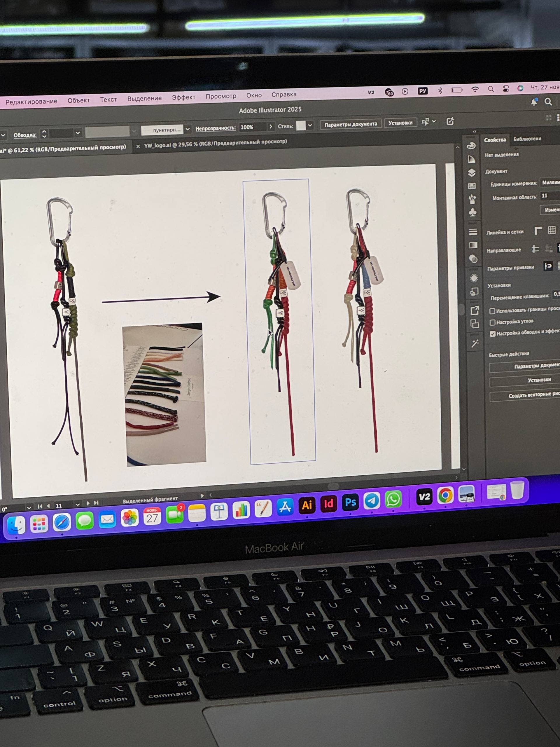Click the magic wand panel icon
The image size is (560, 747).
coord(475,344)
